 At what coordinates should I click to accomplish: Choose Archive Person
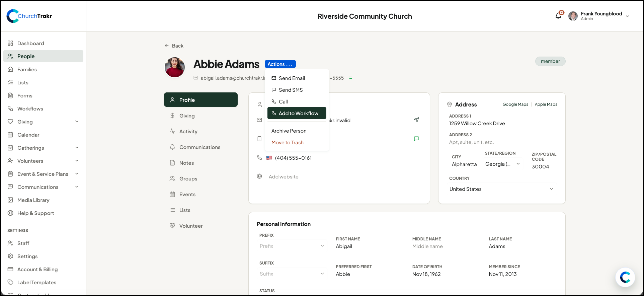297,131
